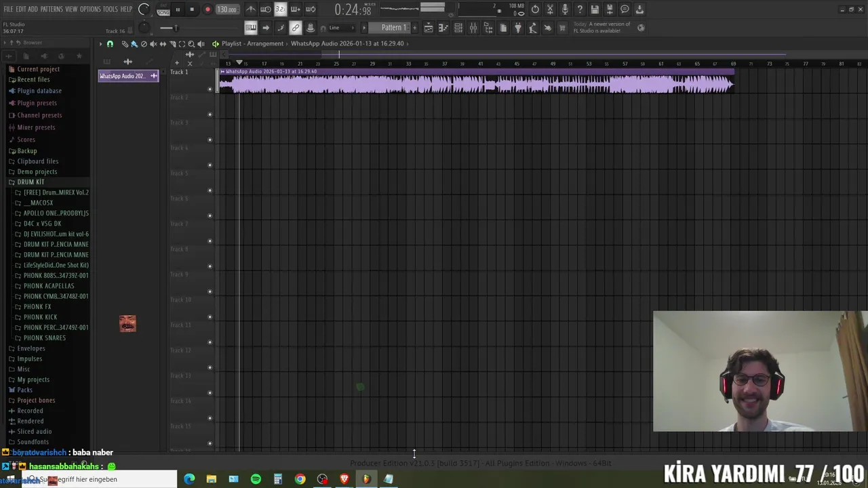Click the speech bubble project info icon
The image size is (868, 488).
(625, 9)
